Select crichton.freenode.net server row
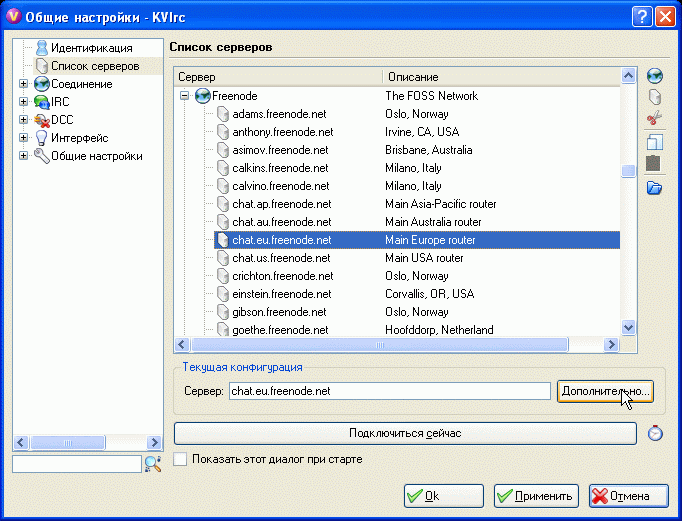 pyautogui.click(x=417, y=276)
